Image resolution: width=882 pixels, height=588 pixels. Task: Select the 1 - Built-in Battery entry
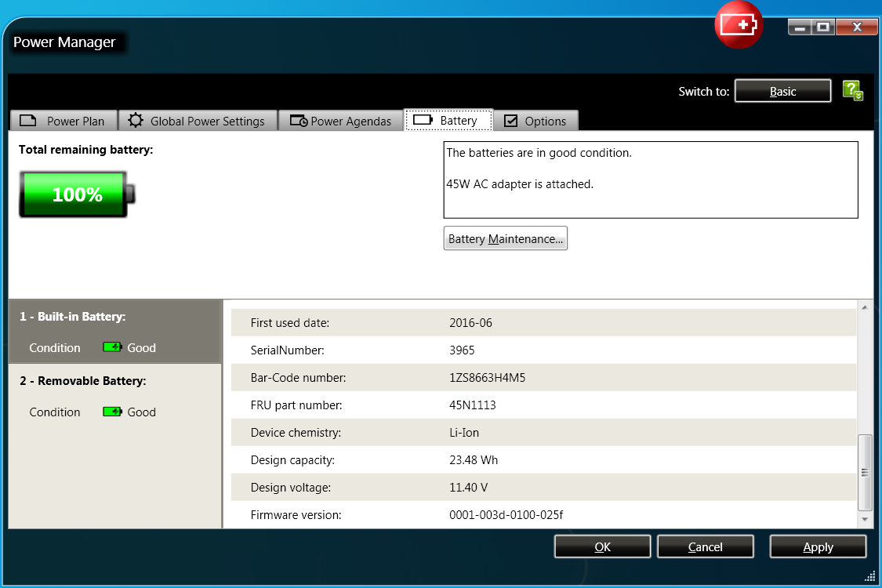click(x=115, y=332)
